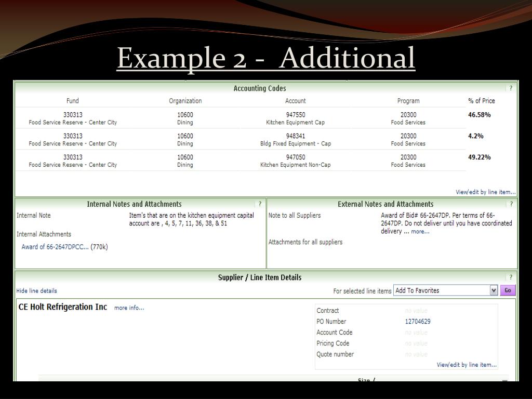
Task: Select Attachments for all suppliers label
Action: coord(305,242)
